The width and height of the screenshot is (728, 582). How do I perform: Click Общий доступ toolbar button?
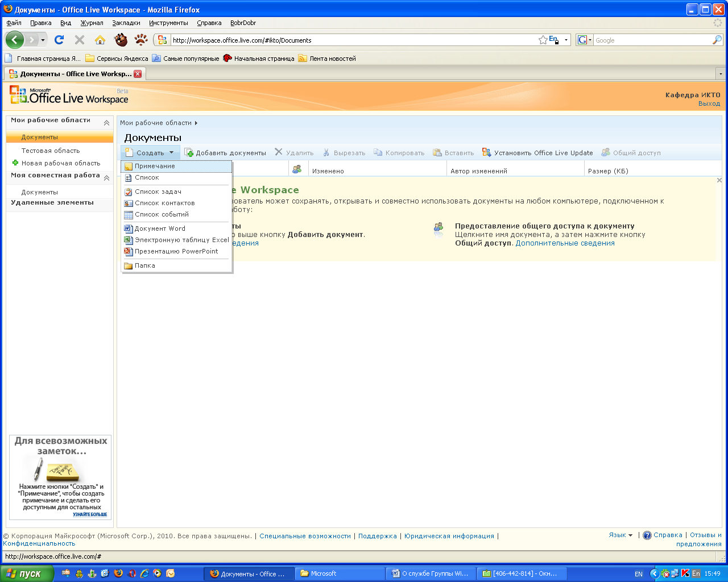pyautogui.click(x=631, y=153)
